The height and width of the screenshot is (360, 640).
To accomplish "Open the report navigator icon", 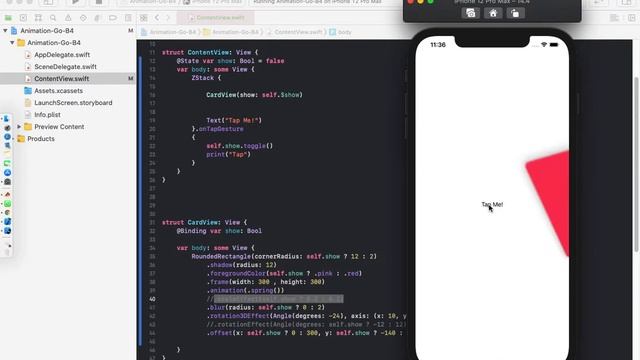I will point(128,18).
